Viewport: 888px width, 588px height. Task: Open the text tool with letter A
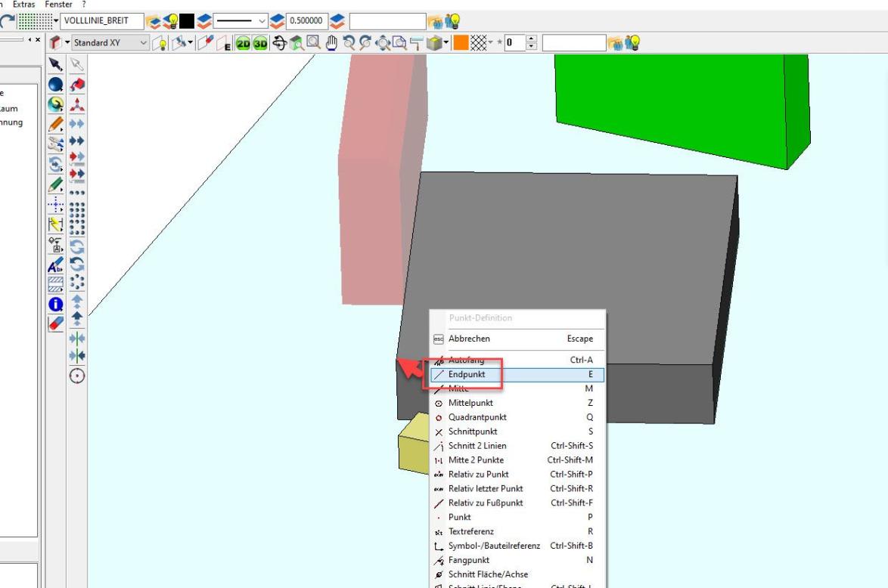coord(56,265)
